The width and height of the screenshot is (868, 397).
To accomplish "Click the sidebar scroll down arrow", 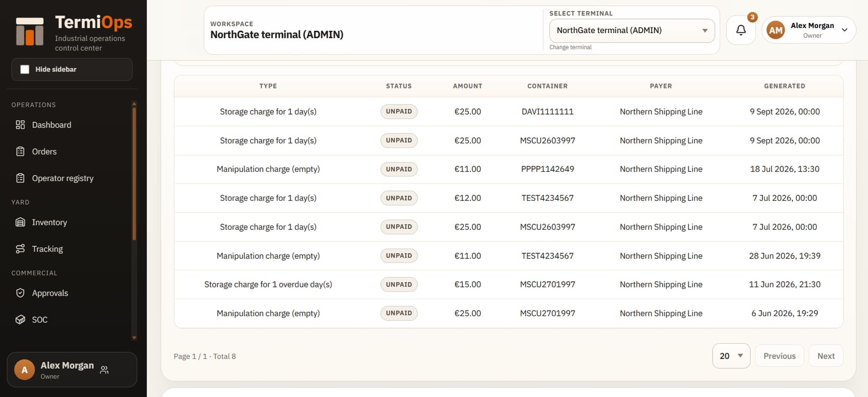I will click(134, 338).
